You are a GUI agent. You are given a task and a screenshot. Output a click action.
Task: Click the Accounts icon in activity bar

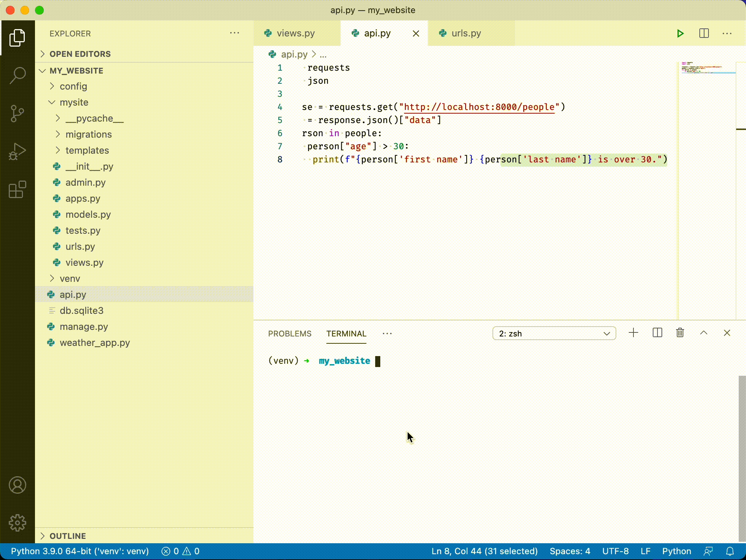(x=17, y=485)
